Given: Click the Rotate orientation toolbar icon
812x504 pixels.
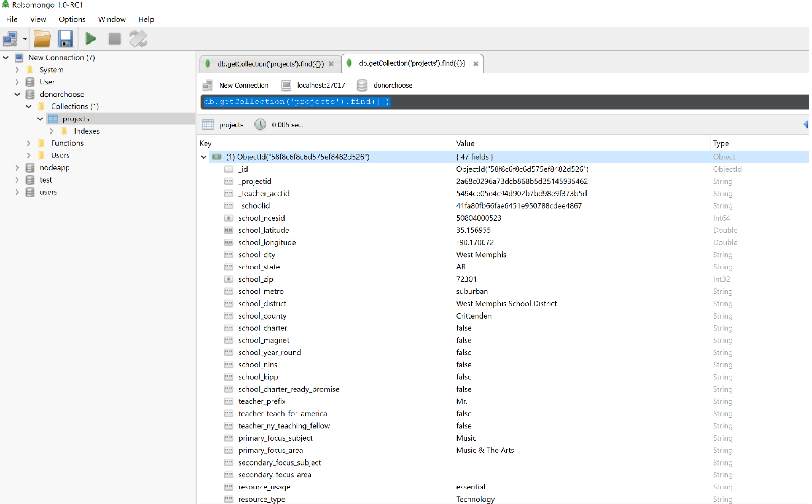Looking at the screenshot, I should (138, 39).
